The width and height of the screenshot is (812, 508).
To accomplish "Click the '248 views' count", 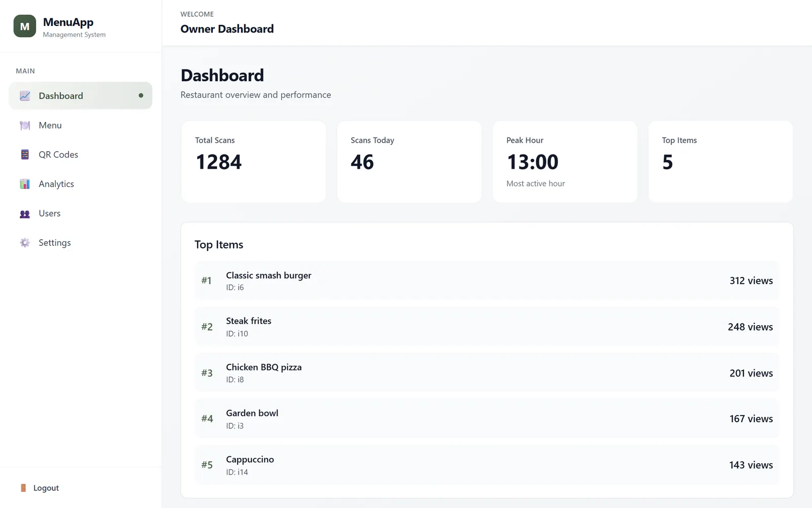I will coord(750,327).
